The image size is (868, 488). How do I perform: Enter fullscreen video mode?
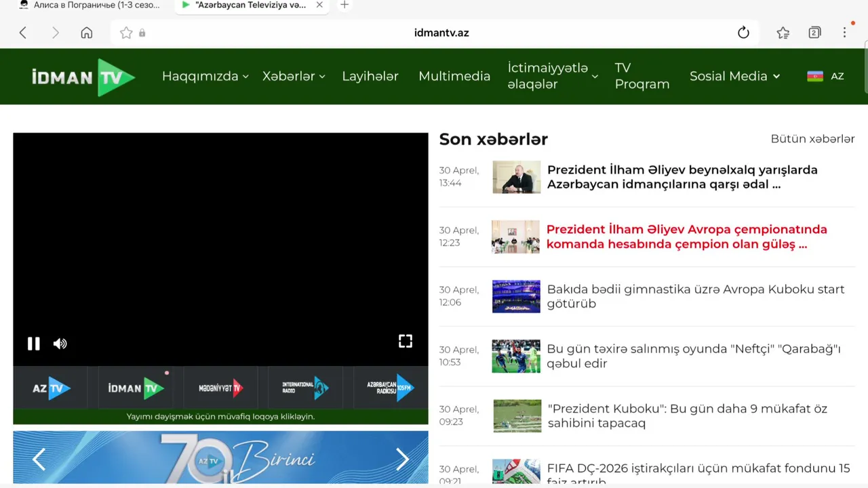[x=406, y=341]
